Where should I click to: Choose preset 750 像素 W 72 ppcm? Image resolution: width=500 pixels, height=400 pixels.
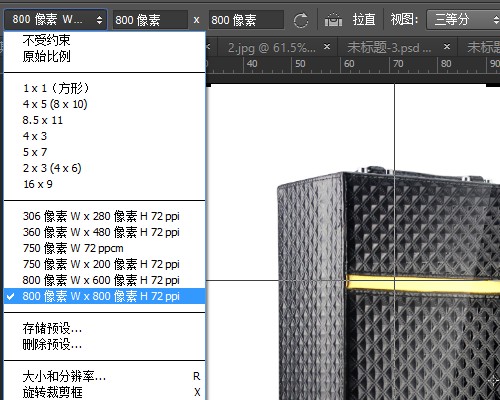point(104,248)
